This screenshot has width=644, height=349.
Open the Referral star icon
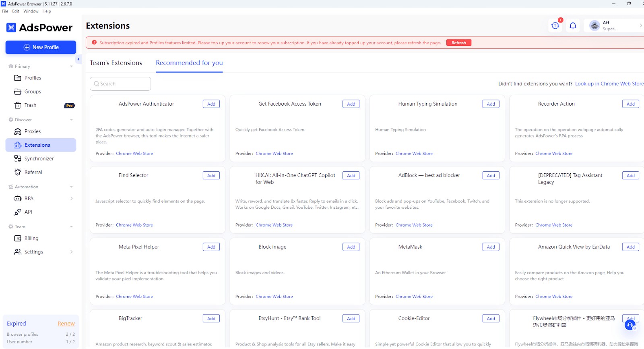(18, 172)
